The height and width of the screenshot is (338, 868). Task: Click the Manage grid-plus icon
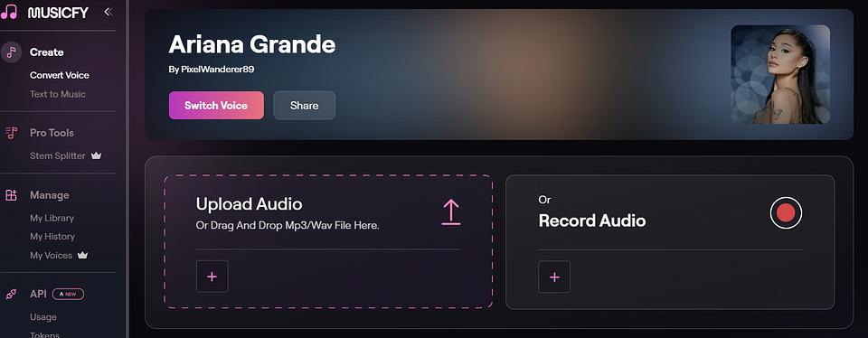pos(11,195)
